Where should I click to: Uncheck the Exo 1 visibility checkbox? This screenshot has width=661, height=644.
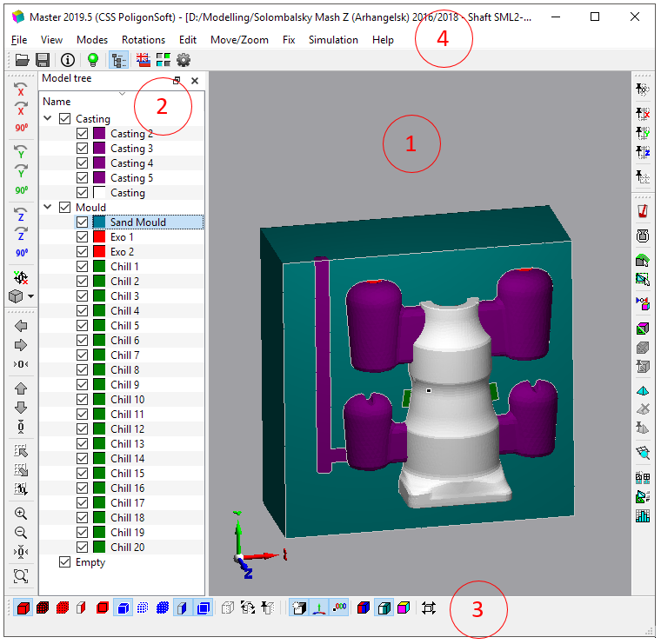83,237
